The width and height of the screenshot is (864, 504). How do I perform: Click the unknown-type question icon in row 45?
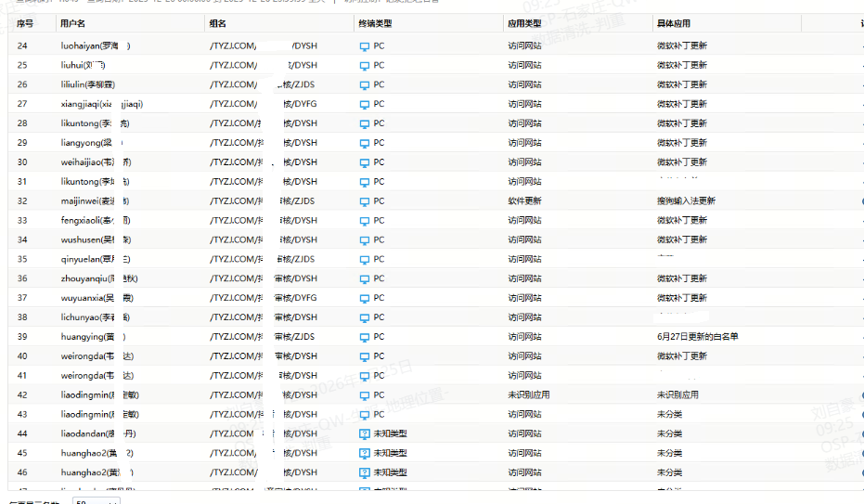(x=364, y=453)
